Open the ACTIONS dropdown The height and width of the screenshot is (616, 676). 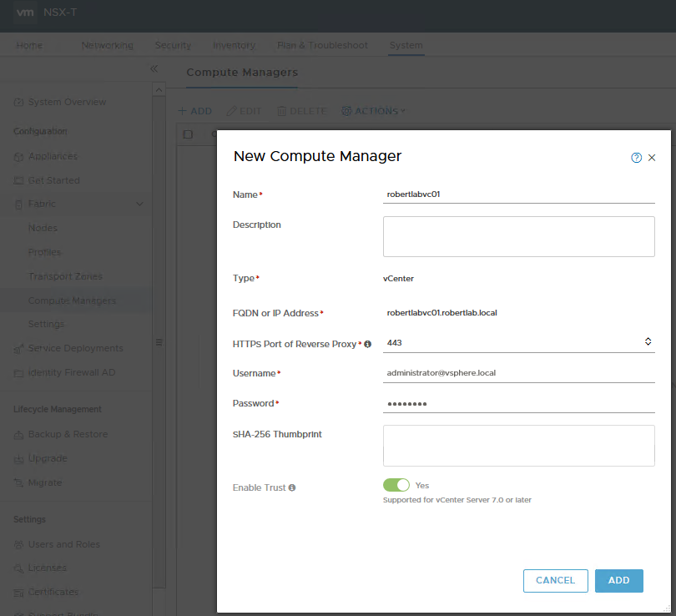tap(373, 110)
